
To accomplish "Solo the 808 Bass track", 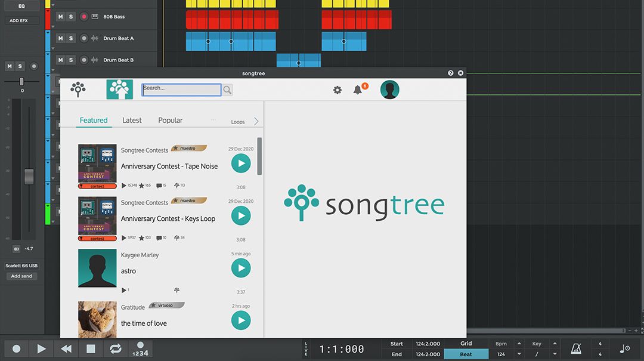I will [70, 17].
